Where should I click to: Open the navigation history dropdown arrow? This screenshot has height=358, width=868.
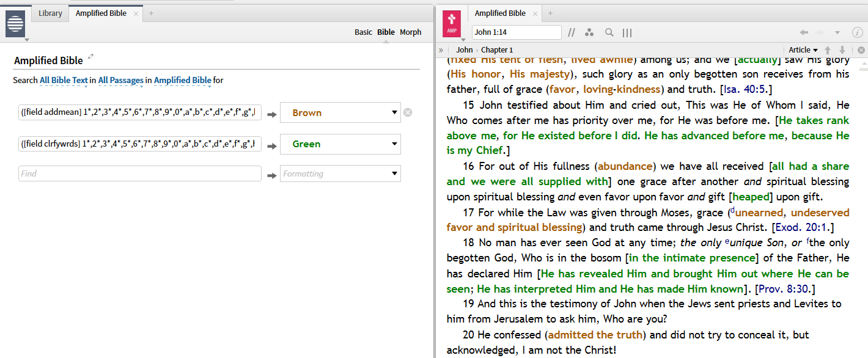tap(837, 32)
